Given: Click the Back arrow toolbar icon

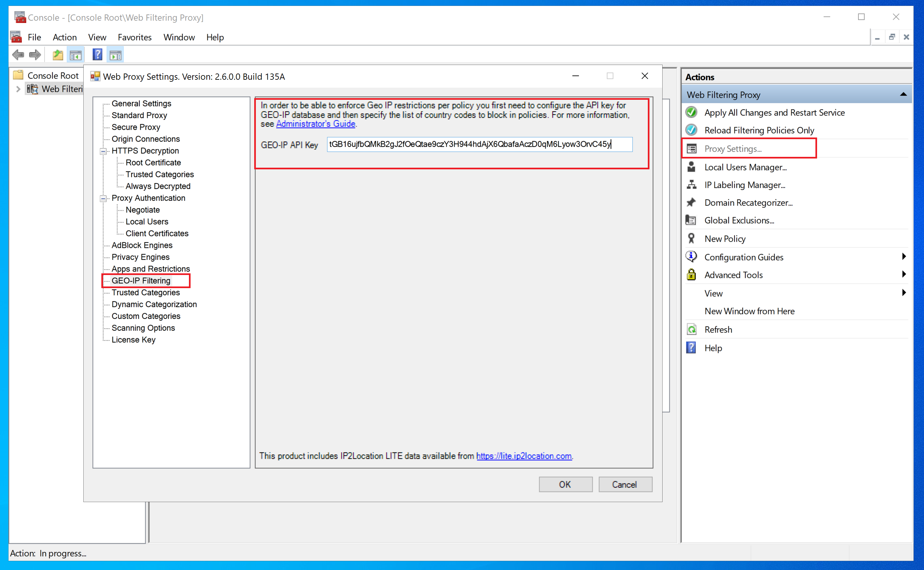Looking at the screenshot, I should [x=18, y=55].
